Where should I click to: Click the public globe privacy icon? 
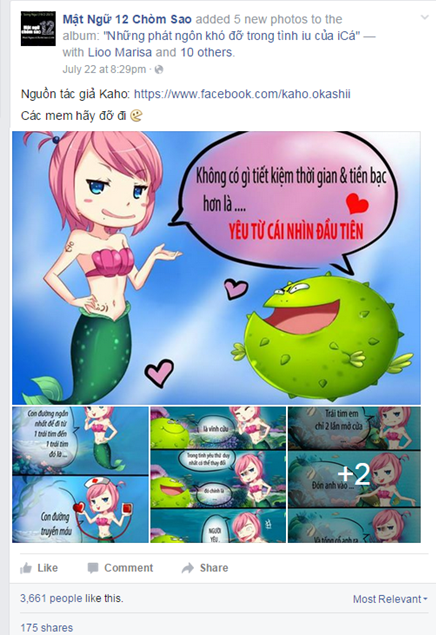pyautogui.click(x=159, y=70)
